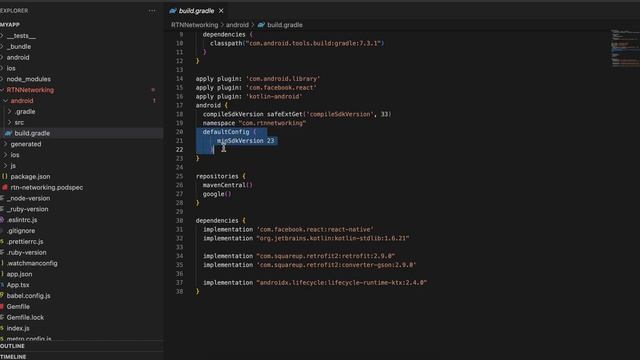Open the Explorer more actions ellipsis
Viewport: 640px width, 360px height.
[152, 11]
